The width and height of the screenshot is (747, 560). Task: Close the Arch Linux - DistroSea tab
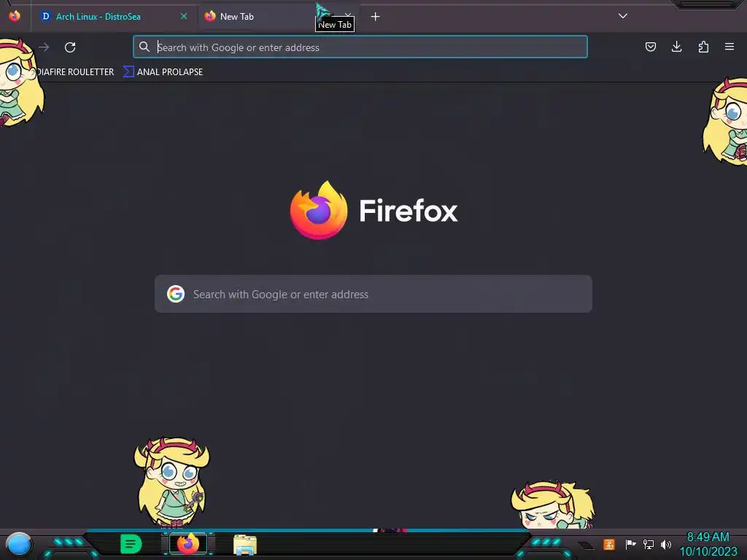point(184,16)
